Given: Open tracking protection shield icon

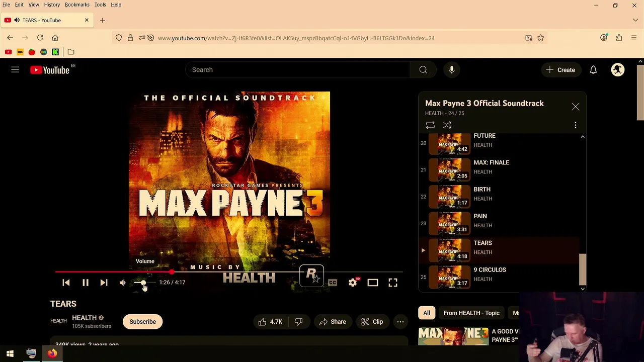Looking at the screenshot, I should point(119,38).
